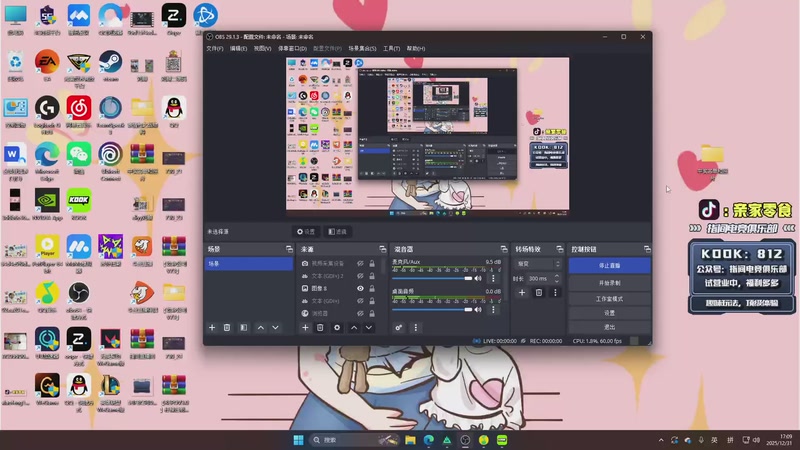
Task: Open scene filters icon in Scenes toolbar
Action: [243, 328]
